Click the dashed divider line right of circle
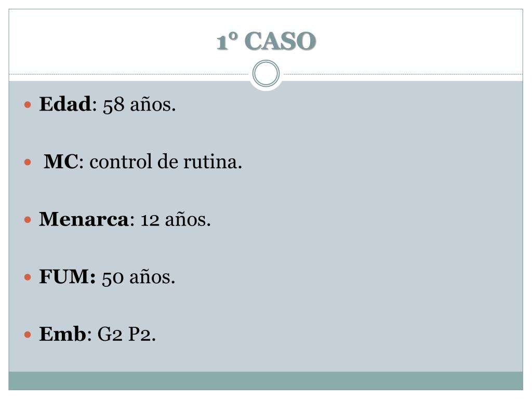532x399 pixels. click(x=403, y=74)
